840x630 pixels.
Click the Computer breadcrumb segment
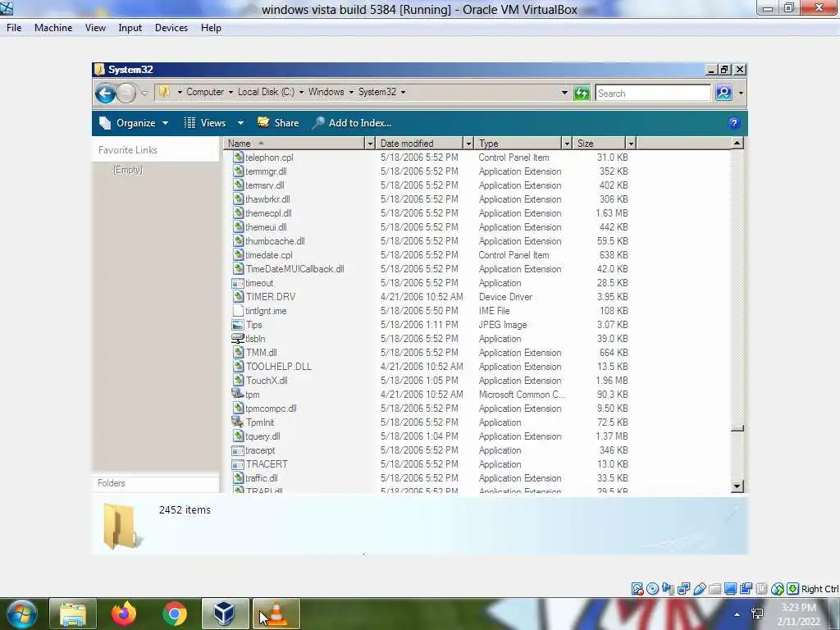click(205, 92)
